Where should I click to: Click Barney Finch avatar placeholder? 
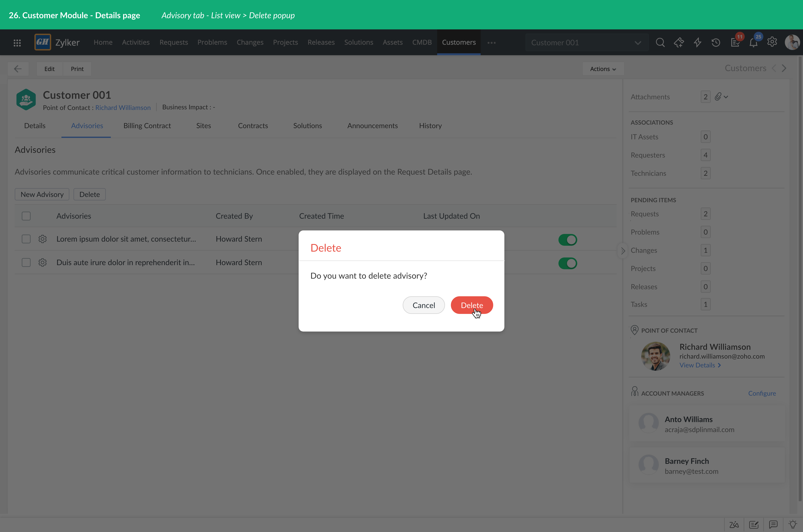point(649,465)
